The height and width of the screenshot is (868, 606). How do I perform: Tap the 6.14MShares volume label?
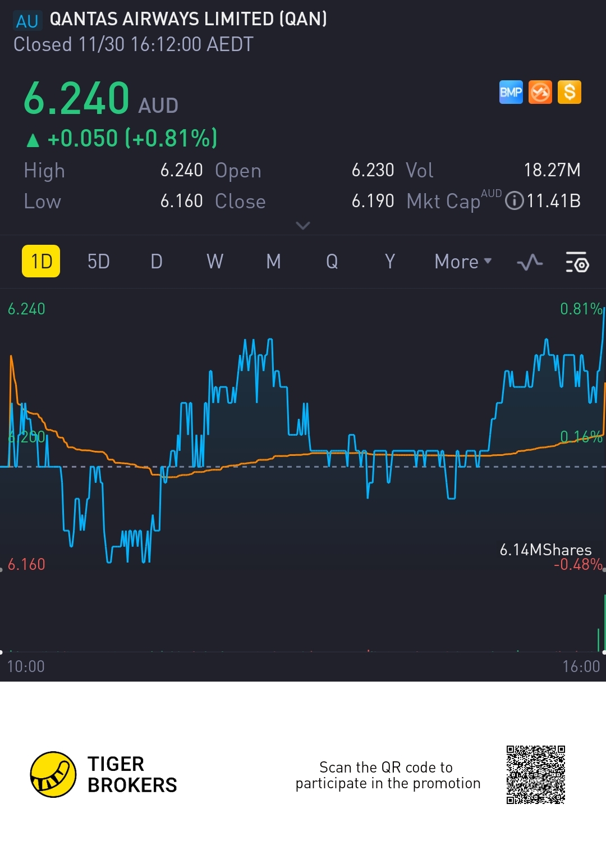pyautogui.click(x=545, y=550)
